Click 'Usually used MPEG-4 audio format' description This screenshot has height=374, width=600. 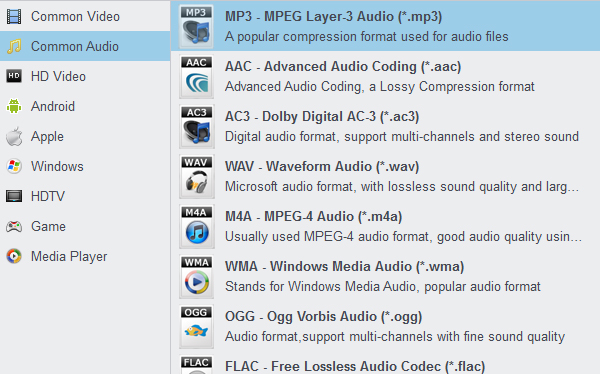(x=403, y=237)
